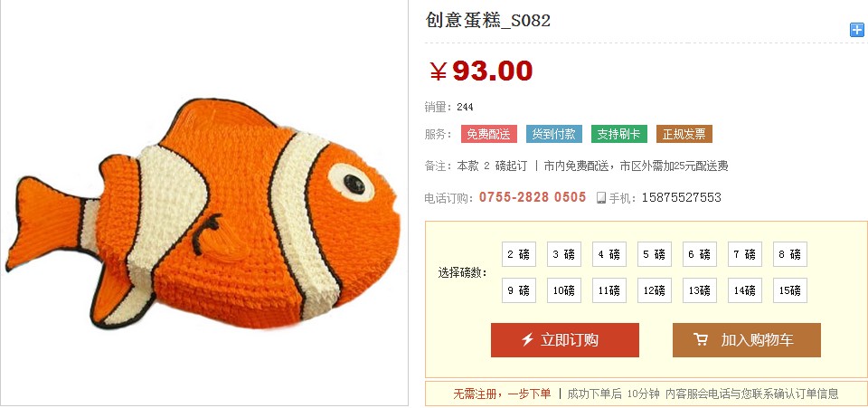Screen dimensions: 868x408
Task: Click the lightning icon on 立即订购 button
Action: click(x=527, y=339)
